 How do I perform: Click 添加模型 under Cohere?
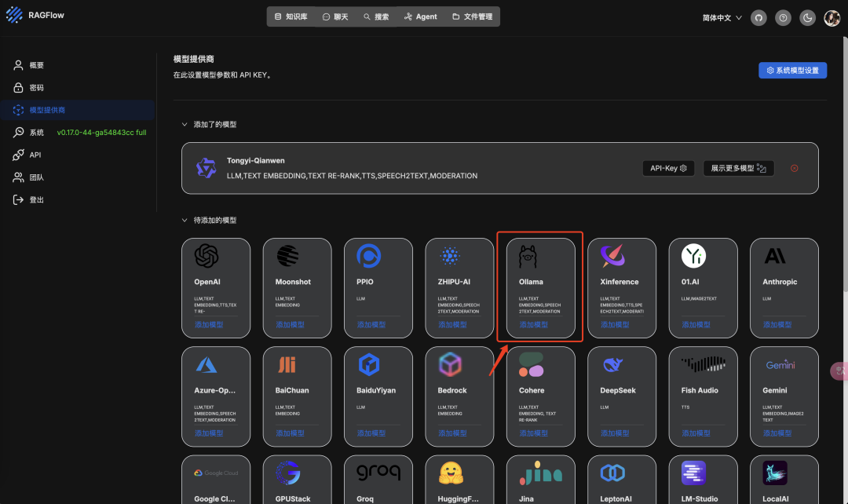pos(533,433)
